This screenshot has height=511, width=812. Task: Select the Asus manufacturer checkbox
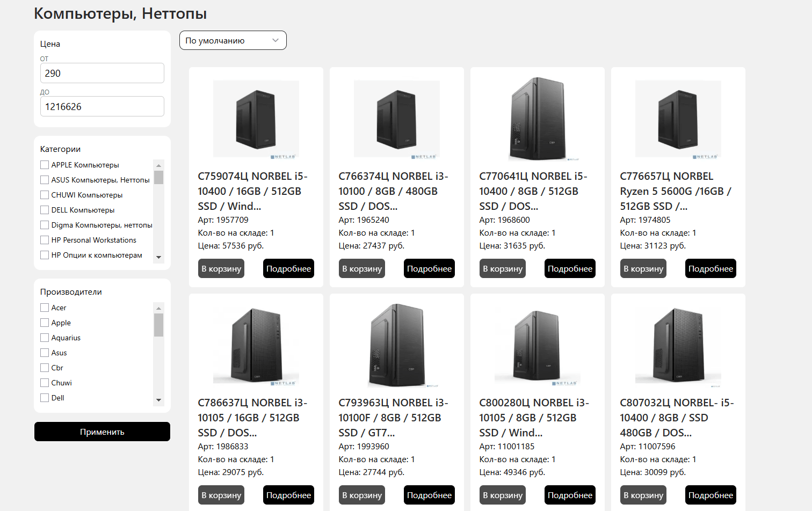coord(45,353)
